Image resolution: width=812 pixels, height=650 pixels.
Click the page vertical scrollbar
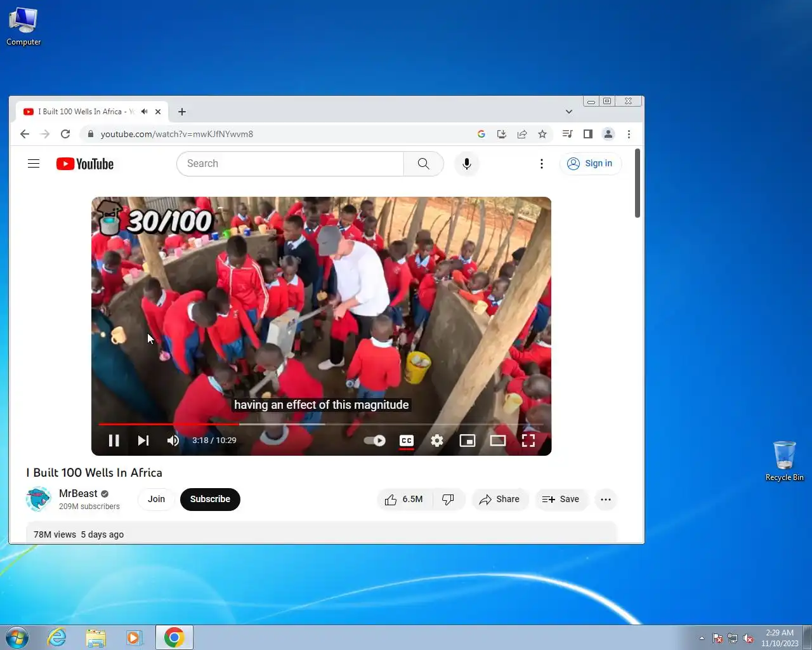click(x=638, y=183)
